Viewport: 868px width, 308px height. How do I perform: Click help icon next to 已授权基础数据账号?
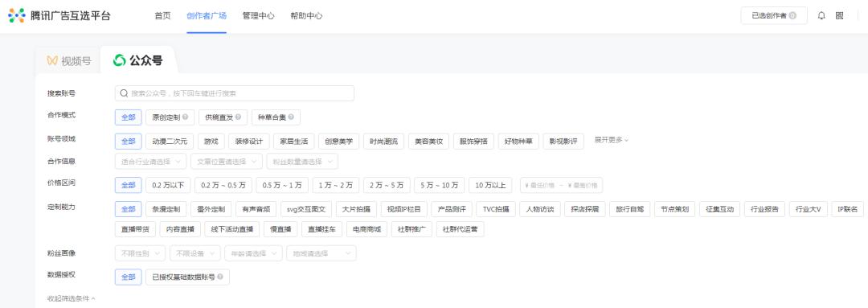[x=220, y=277]
